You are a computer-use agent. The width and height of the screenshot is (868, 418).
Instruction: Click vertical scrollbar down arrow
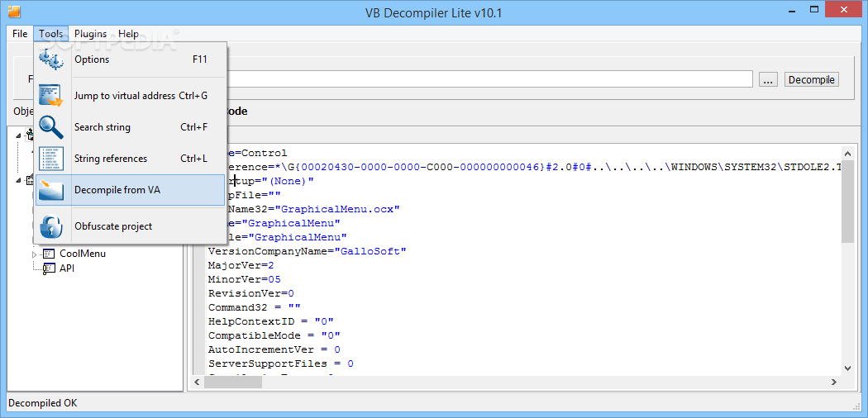tap(847, 368)
